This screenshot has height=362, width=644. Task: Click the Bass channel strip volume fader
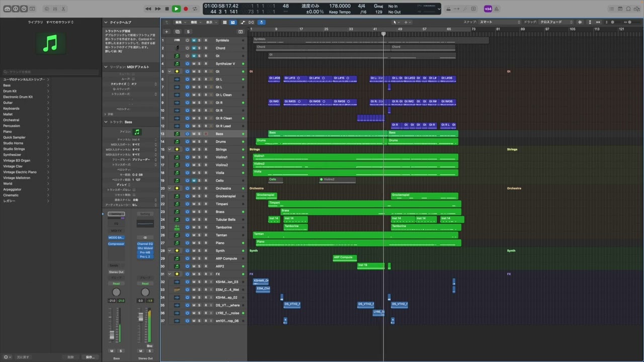112,335
